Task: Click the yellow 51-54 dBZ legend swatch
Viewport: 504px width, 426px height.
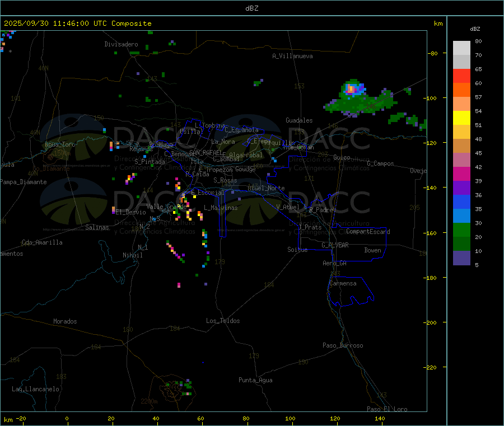Action: pyautogui.click(x=461, y=118)
